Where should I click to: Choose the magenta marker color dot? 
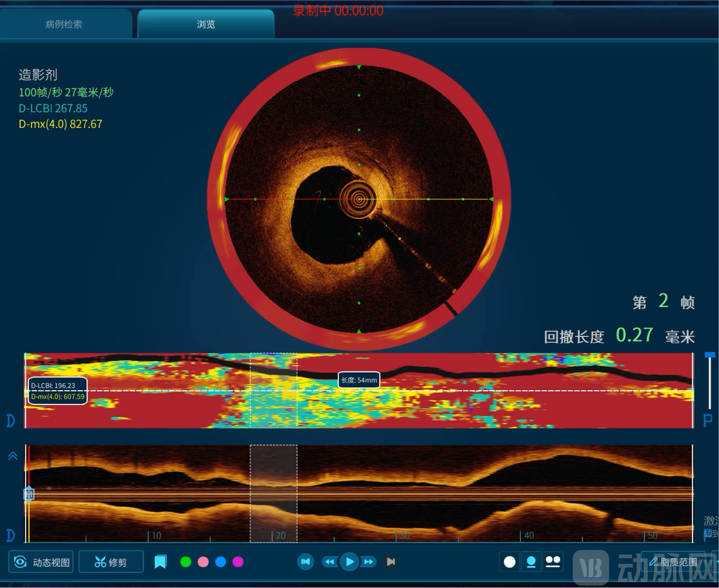point(238,562)
